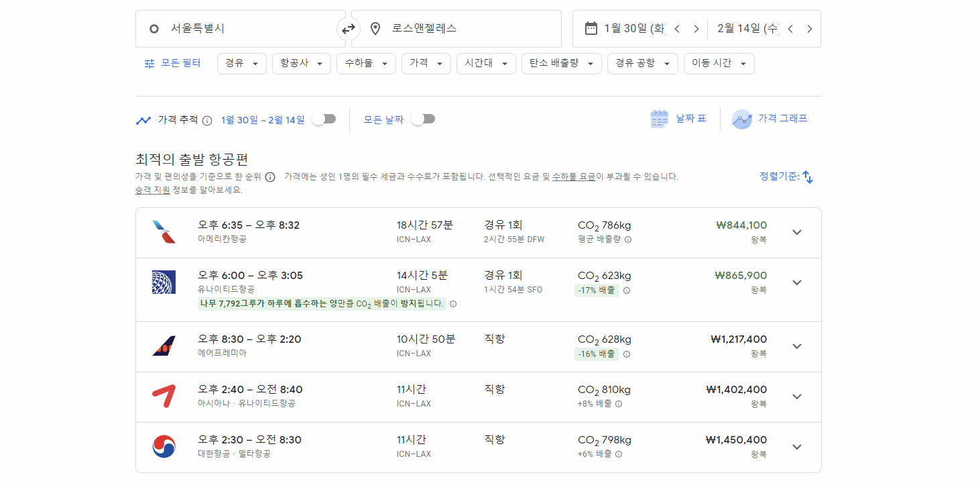The image size is (980, 483).
Task: Click the swap origin and destination icon
Action: click(x=347, y=28)
